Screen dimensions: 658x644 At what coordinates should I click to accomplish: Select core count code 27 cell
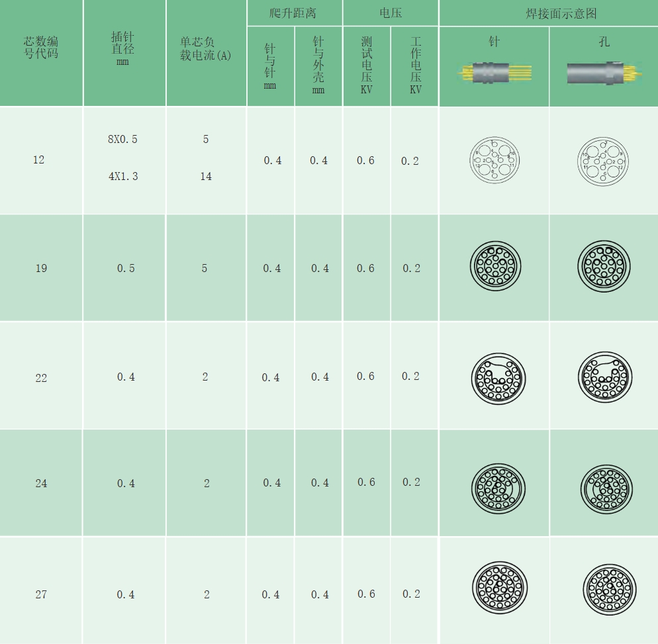41,594
